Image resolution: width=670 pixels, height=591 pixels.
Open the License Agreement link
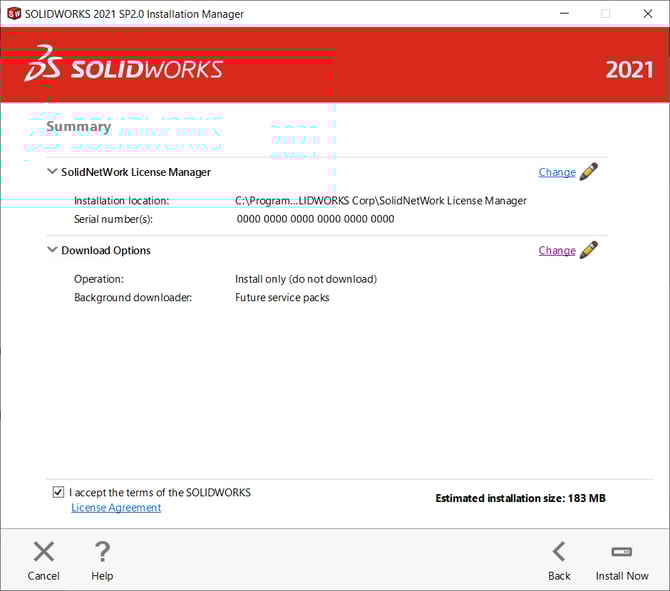[116, 508]
